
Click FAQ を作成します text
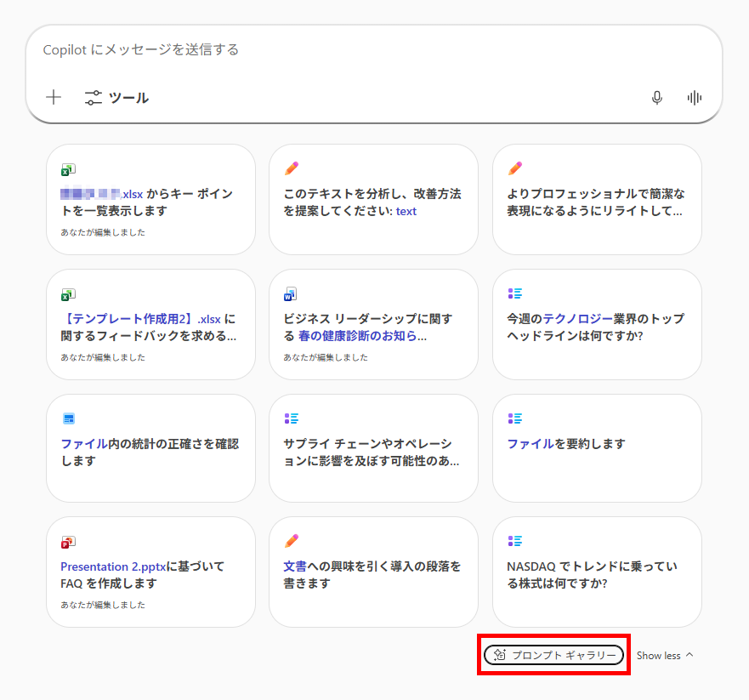(109, 583)
